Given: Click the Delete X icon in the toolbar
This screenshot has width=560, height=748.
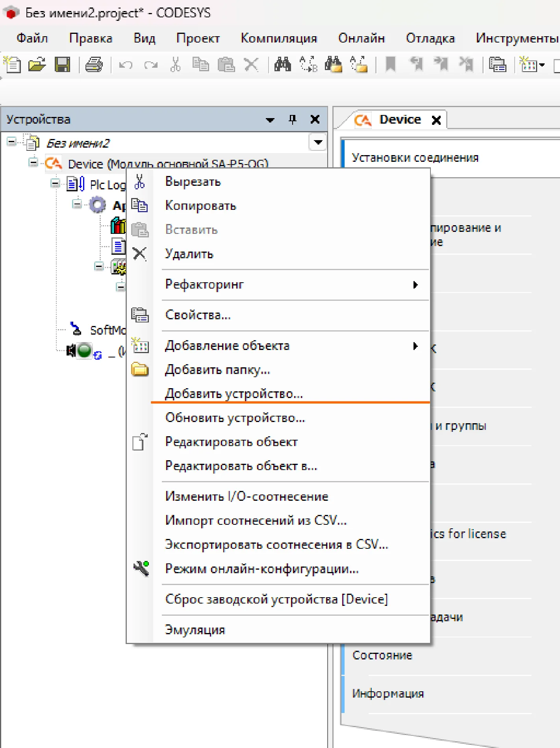Looking at the screenshot, I should click(251, 64).
